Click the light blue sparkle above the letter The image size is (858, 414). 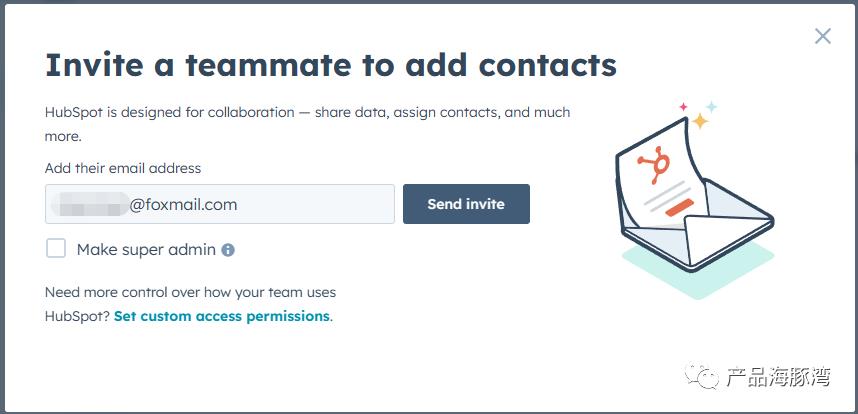click(x=711, y=106)
